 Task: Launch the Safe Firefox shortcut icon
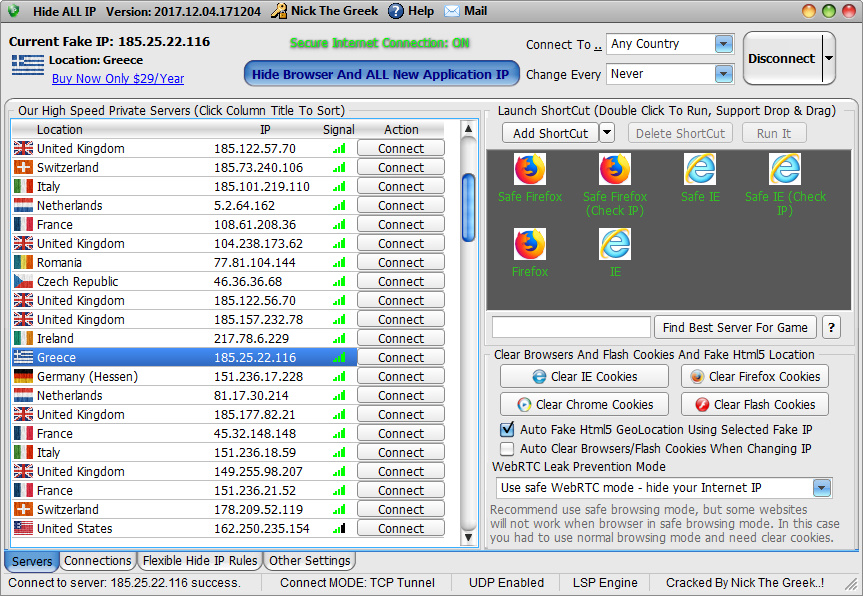tap(529, 169)
